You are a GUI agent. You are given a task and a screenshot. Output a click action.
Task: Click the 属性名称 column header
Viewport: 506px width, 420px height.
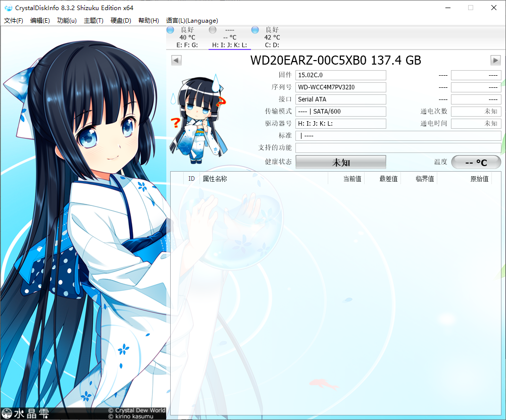click(263, 179)
